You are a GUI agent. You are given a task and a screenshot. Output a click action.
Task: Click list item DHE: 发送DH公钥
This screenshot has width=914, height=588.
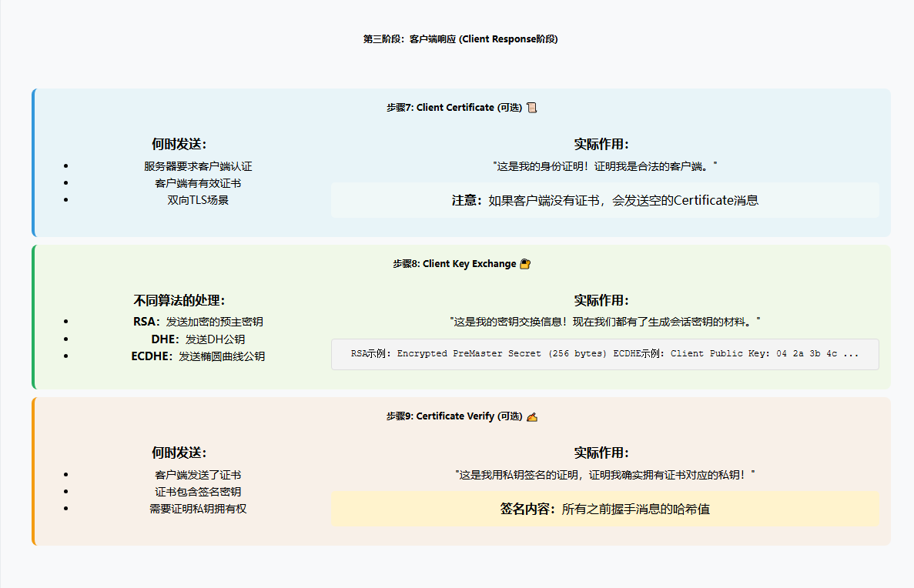tap(198, 339)
